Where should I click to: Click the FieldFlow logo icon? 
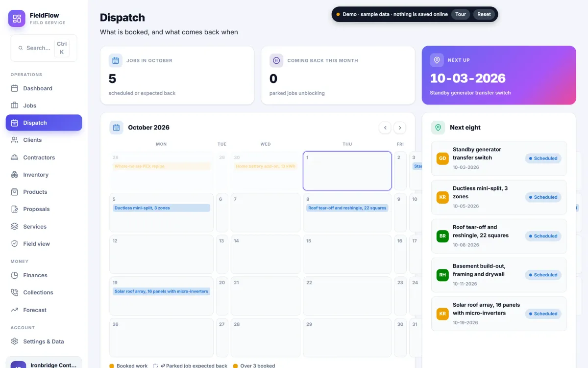[17, 19]
